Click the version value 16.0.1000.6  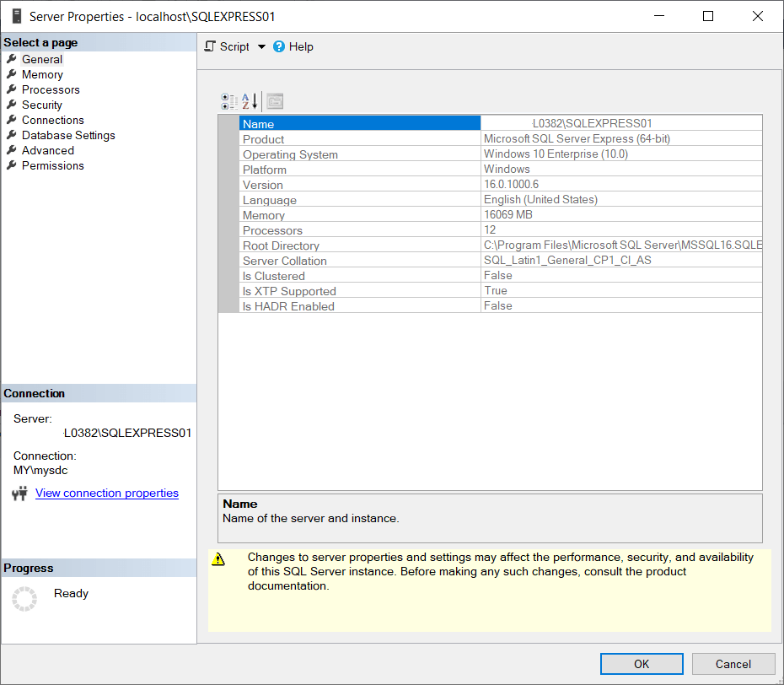[x=511, y=184]
